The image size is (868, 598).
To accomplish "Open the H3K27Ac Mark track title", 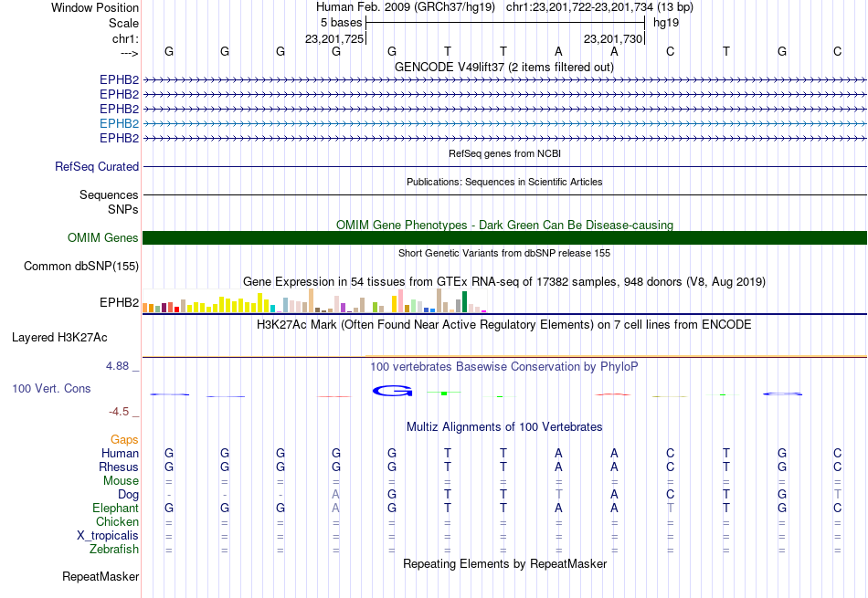I will click(x=504, y=324).
